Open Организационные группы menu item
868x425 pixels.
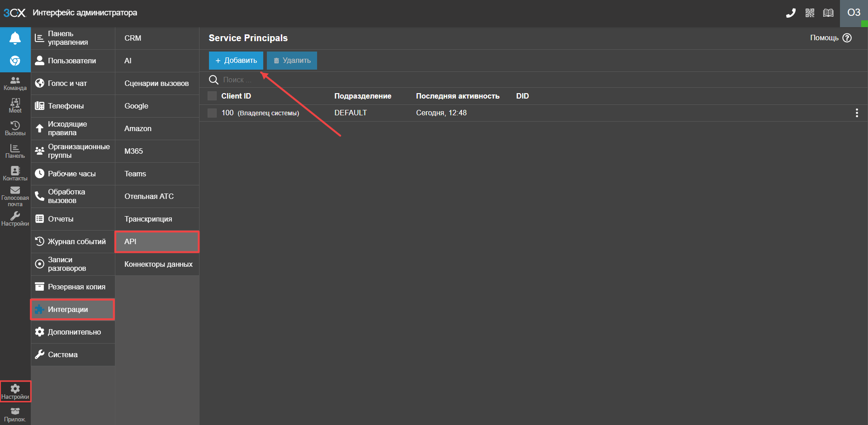pyautogui.click(x=73, y=151)
